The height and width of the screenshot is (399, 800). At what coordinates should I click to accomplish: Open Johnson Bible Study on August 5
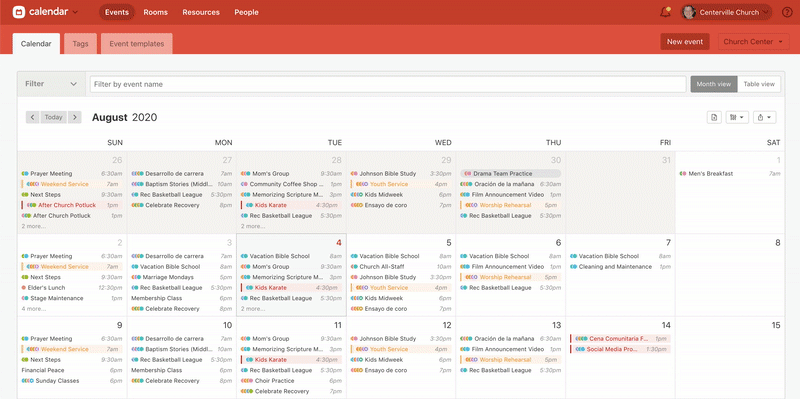401,277
